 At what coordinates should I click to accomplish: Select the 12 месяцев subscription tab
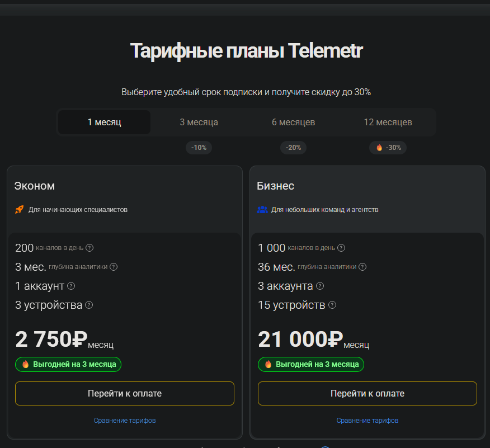click(388, 122)
